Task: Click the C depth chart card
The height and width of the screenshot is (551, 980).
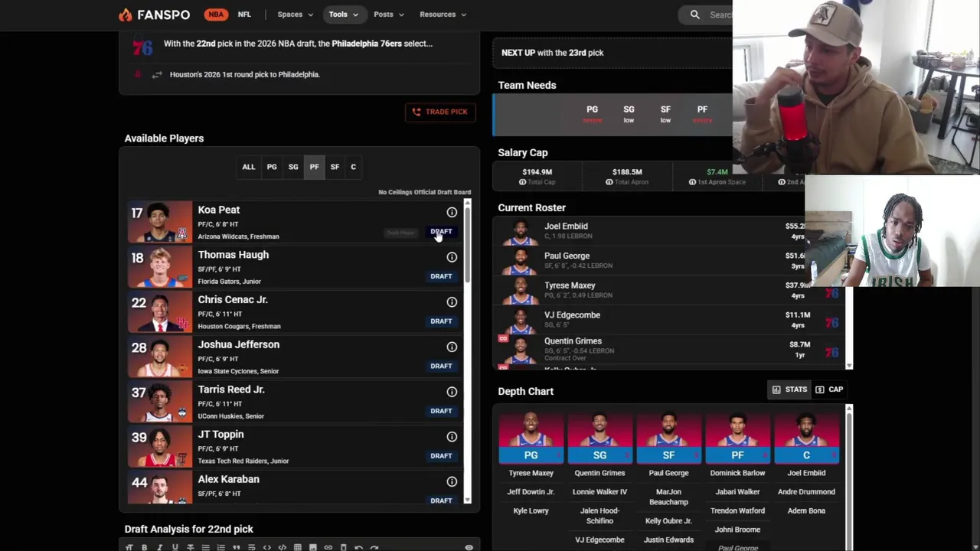Action: [806, 439]
